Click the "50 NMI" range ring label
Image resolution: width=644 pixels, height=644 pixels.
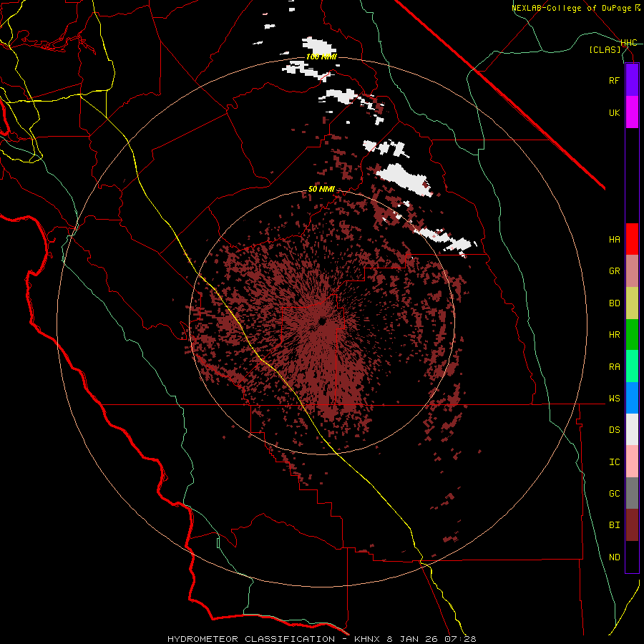click(x=321, y=190)
